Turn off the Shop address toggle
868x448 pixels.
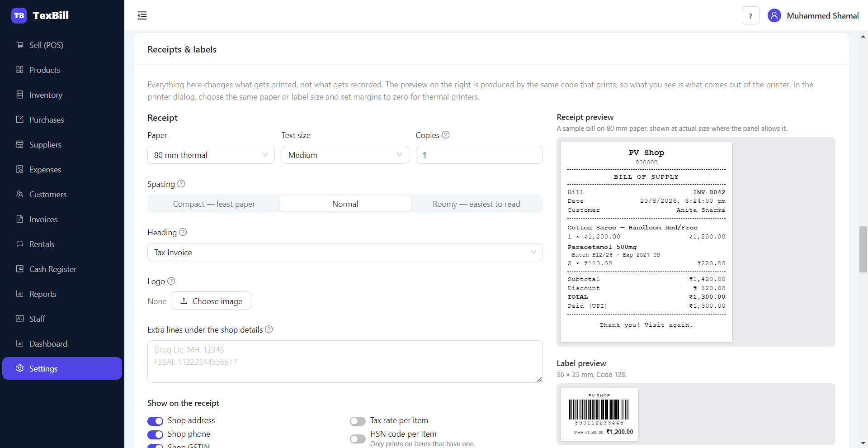pos(155,421)
